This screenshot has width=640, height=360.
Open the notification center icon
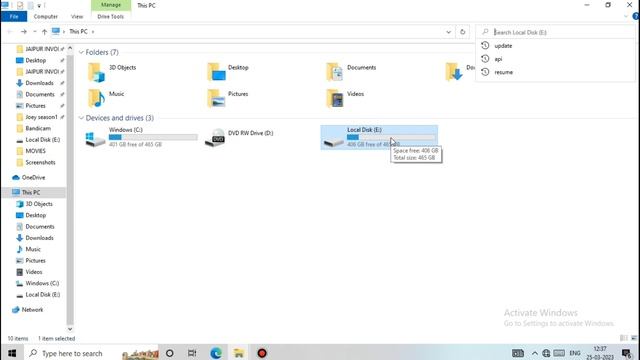(627, 353)
